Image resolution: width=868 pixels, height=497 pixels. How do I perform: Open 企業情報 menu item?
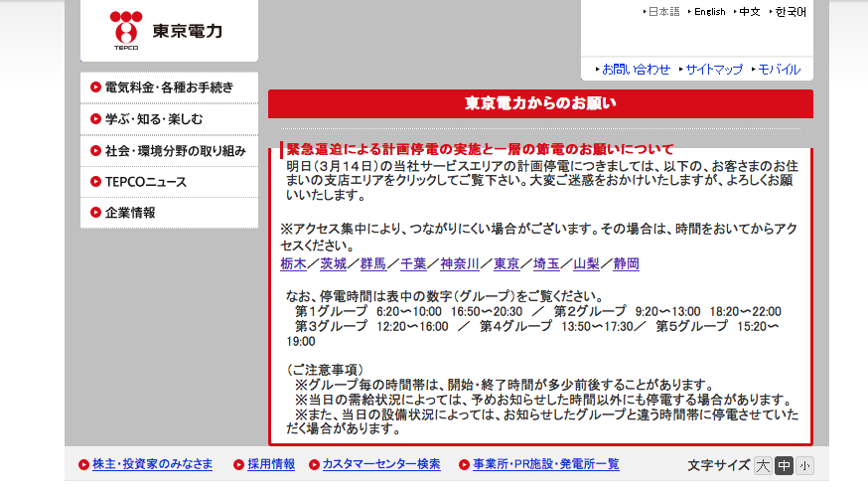pyautogui.click(x=130, y=213)
